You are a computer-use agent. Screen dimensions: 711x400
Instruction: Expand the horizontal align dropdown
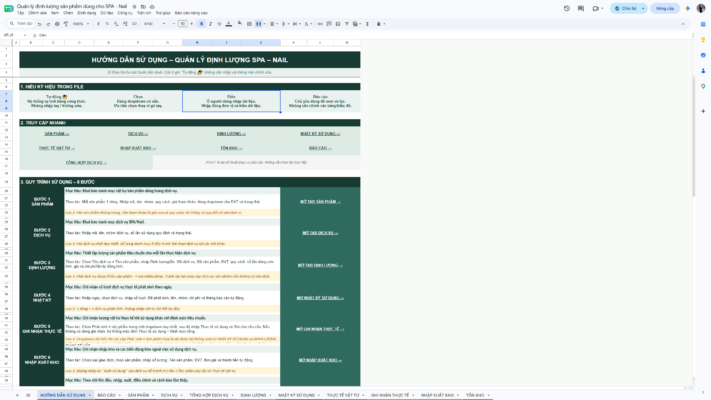[277, 24]
